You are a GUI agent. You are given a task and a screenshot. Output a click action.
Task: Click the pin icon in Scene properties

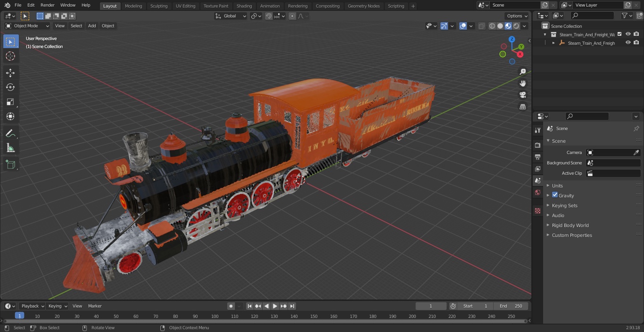(636, 129)
